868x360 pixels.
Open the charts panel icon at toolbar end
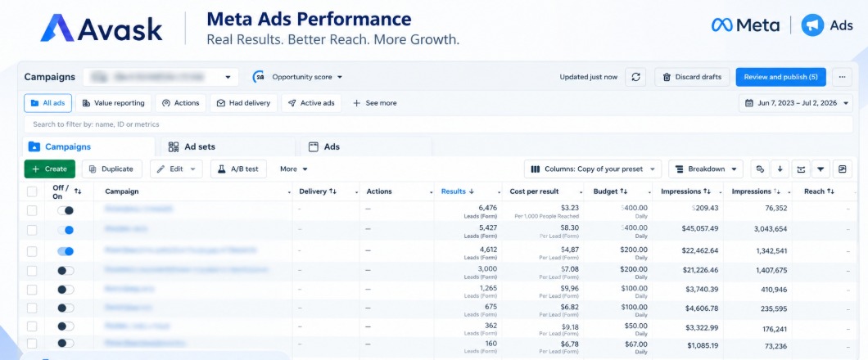coord(843,169)
